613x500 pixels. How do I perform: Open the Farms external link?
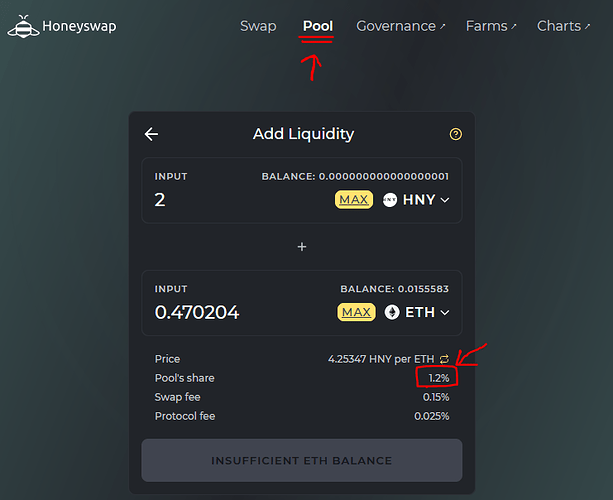[x=491, y=26]
